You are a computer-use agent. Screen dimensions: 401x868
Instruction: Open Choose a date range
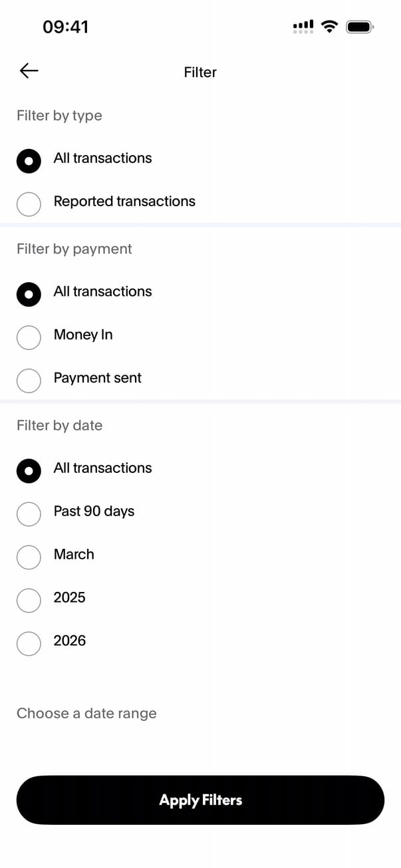tap(86, 713)
